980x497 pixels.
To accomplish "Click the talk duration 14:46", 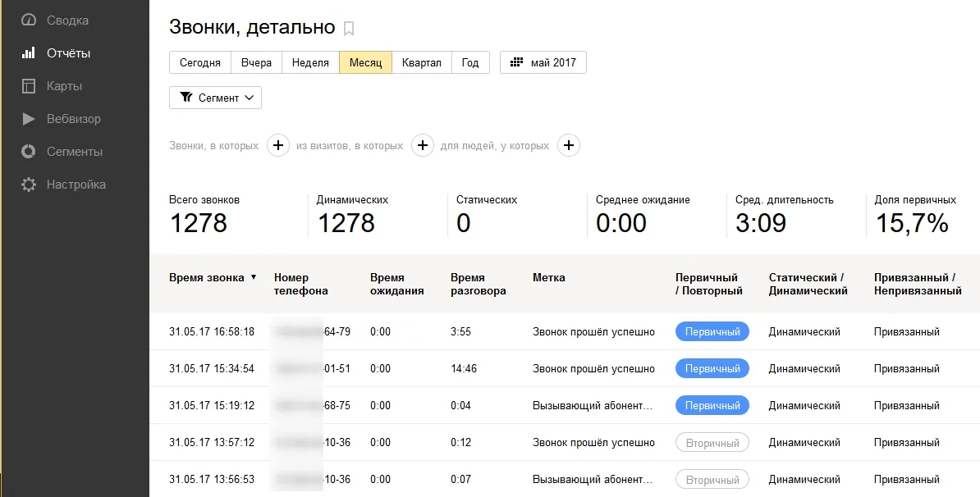I will point(464,368).
